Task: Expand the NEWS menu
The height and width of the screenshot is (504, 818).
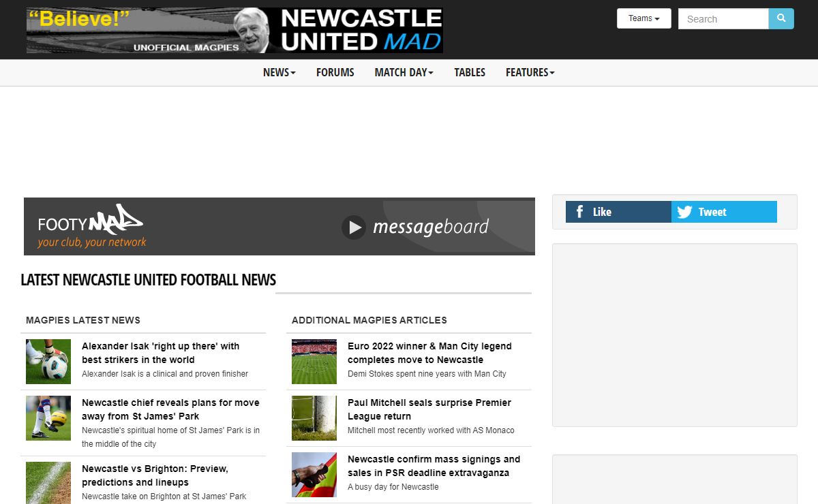Action: pos(279,72)
